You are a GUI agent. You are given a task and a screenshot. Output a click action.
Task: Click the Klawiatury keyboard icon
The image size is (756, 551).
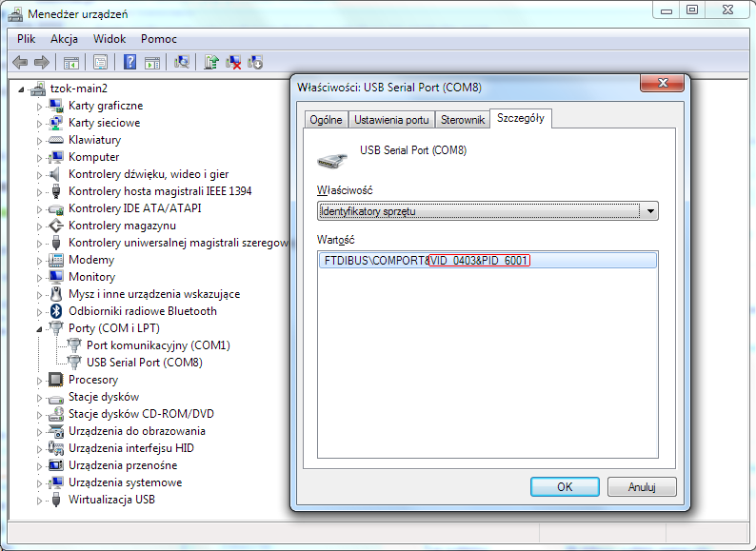(56, 140)
